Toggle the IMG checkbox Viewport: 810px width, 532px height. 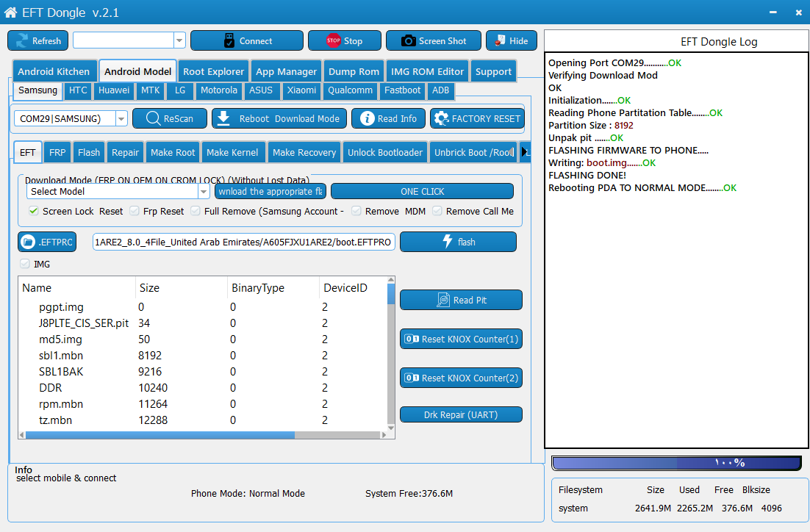[x=25, y=264]
